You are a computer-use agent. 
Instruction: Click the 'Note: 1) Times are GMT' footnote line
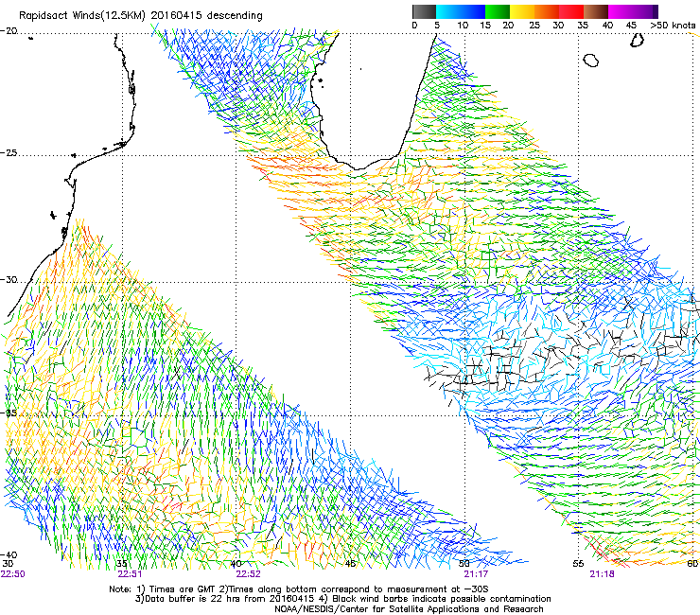[x=299, y=589]
